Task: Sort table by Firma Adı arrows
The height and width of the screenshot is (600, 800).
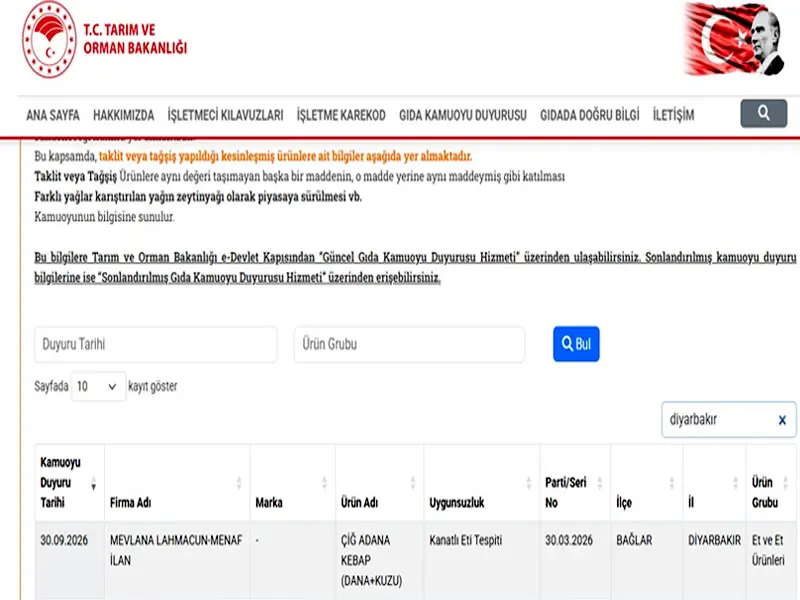Action: point(239,483)
